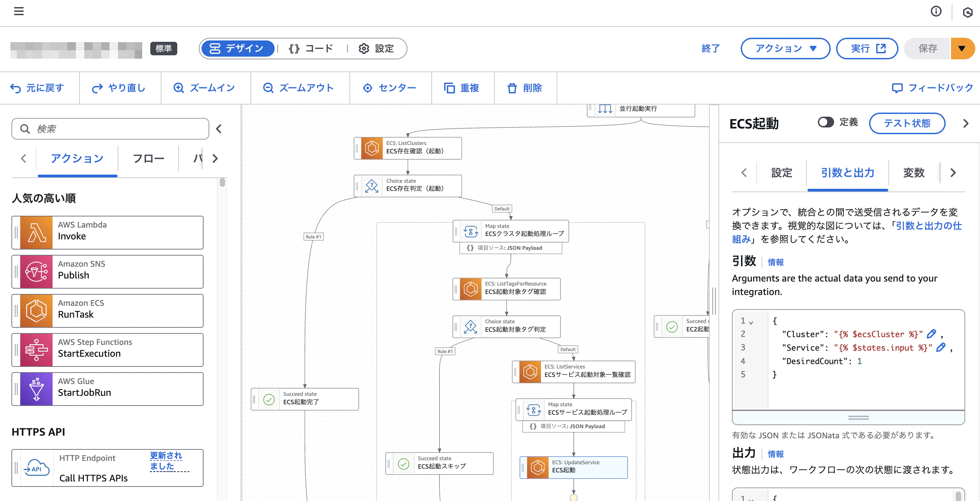Collapse the left states browser panel
This screenshot has width=980, height=501.
(x=219, y=129)
